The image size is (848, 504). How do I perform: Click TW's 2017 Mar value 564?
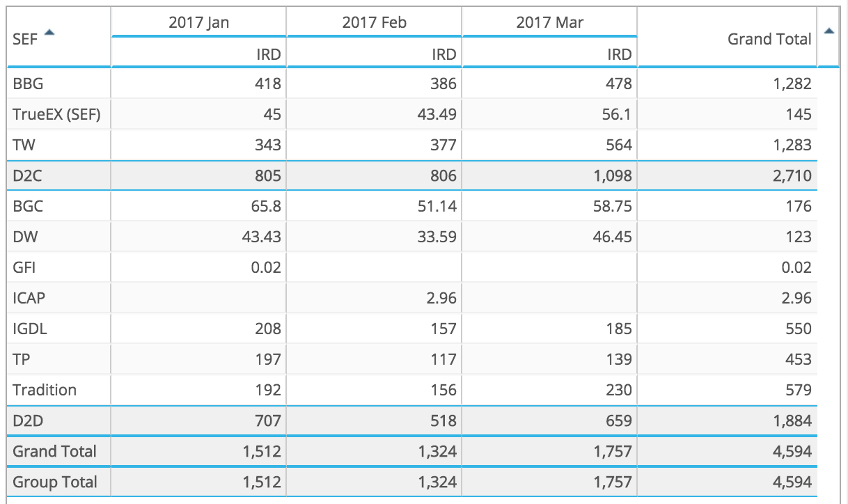pyautogui.click(x=619, y=145)
